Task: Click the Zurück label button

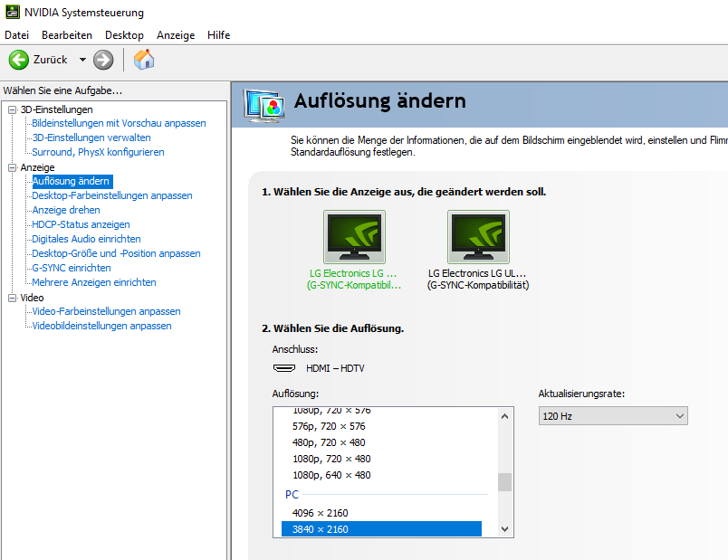Action: (x=50, y=60)
